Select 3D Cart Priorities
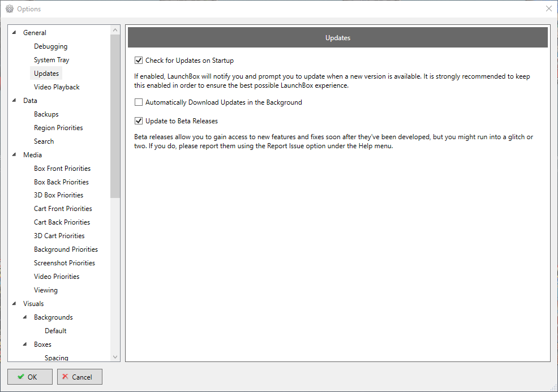Screen dimensions: 558x392 (x=59, y=235)
